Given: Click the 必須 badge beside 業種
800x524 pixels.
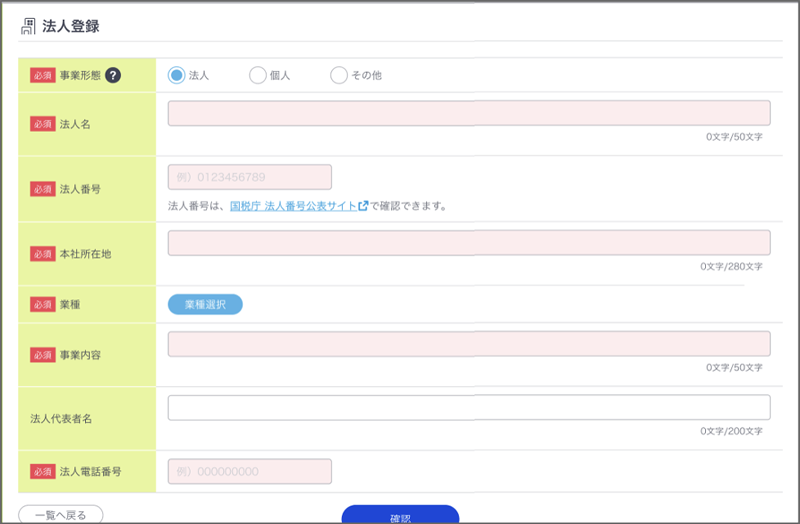Looking at the screenshot, I should pyautogui.click(x=42, y=304).
